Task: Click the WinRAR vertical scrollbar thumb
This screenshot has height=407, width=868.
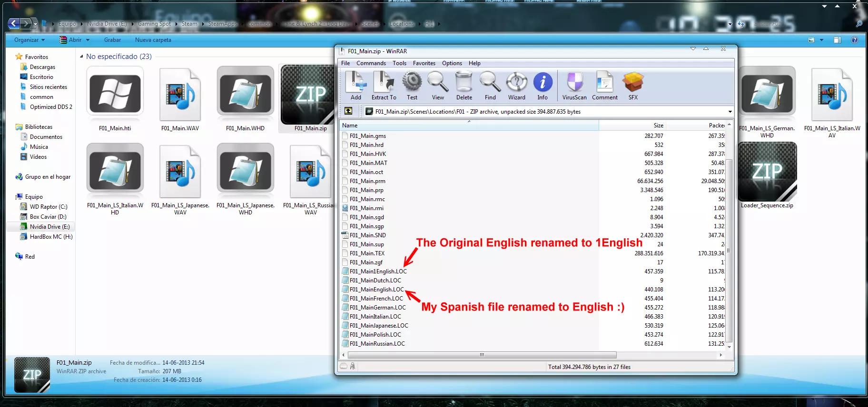Action: point(729,250)
